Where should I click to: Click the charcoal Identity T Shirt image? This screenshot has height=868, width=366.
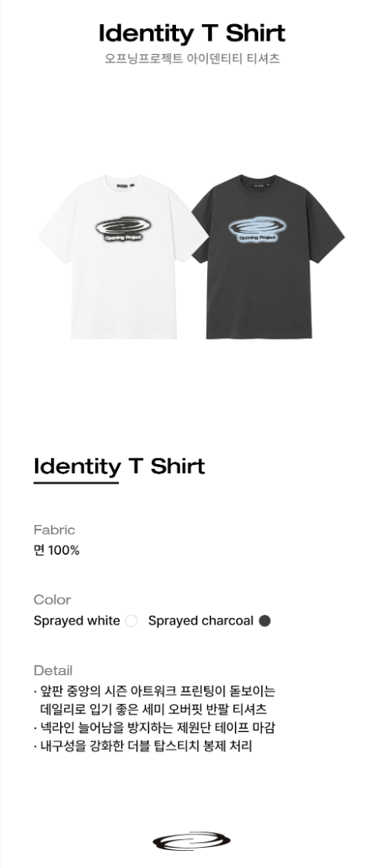tap(268, 256)
